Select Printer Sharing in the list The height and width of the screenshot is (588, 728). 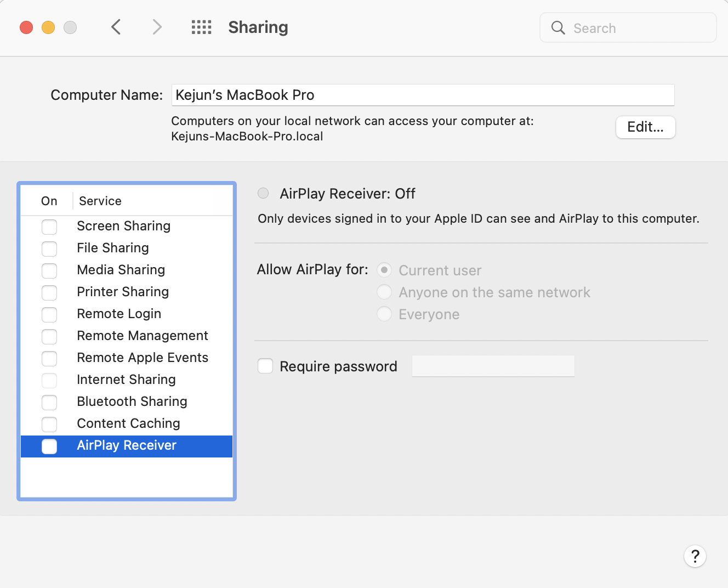coord(127,292)
